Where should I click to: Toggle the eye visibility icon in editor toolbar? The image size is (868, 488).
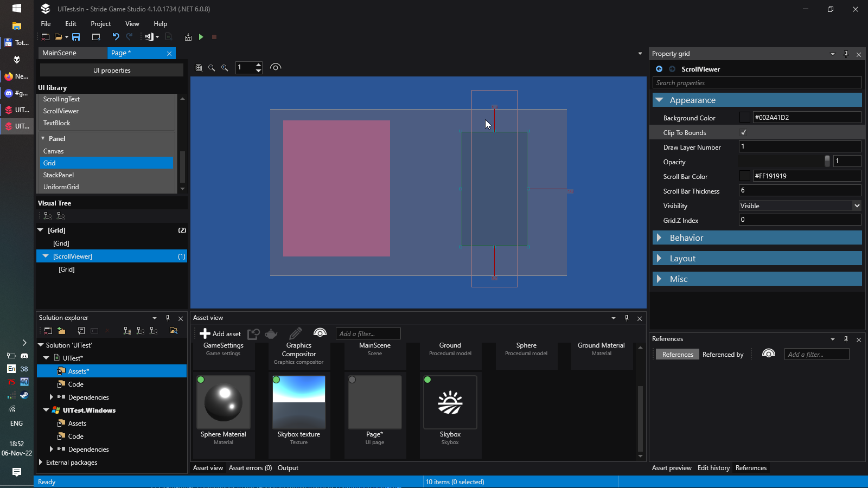[x=276, y=67]
